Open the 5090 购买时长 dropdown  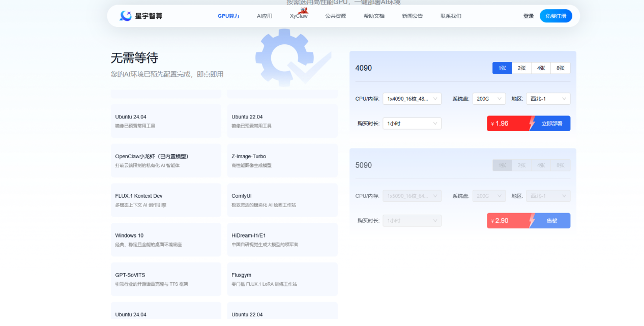tap(412, 221)
